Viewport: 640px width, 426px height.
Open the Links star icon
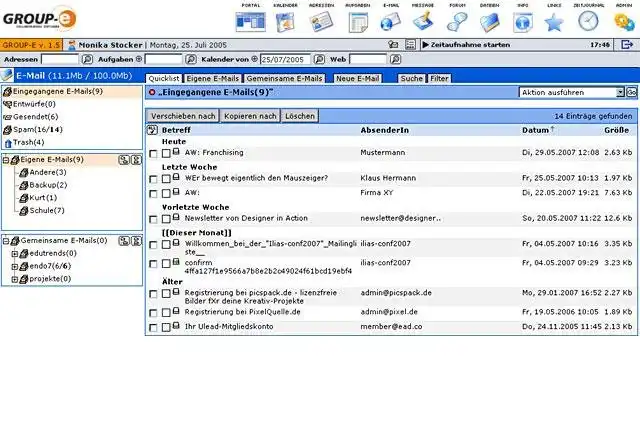pyautogui.click(x=554, y=22)
